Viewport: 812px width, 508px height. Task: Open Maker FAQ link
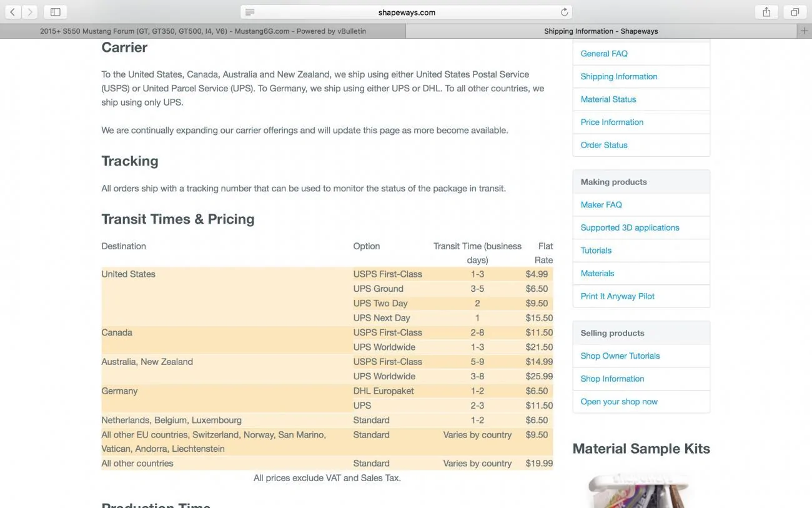pos(601,204)
